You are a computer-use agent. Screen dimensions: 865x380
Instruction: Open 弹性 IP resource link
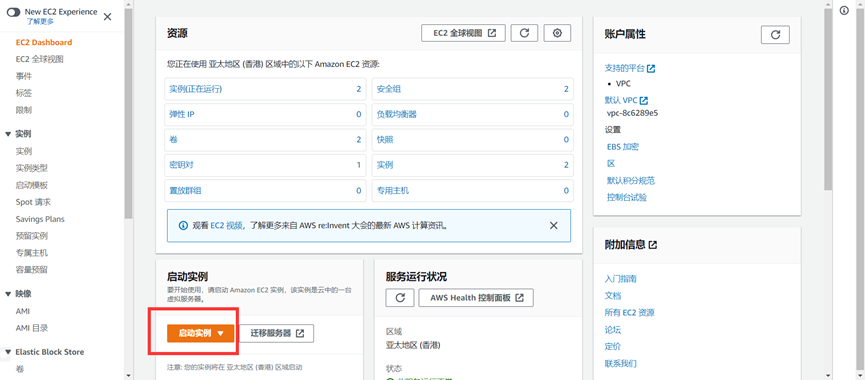(x=182, y=114)
